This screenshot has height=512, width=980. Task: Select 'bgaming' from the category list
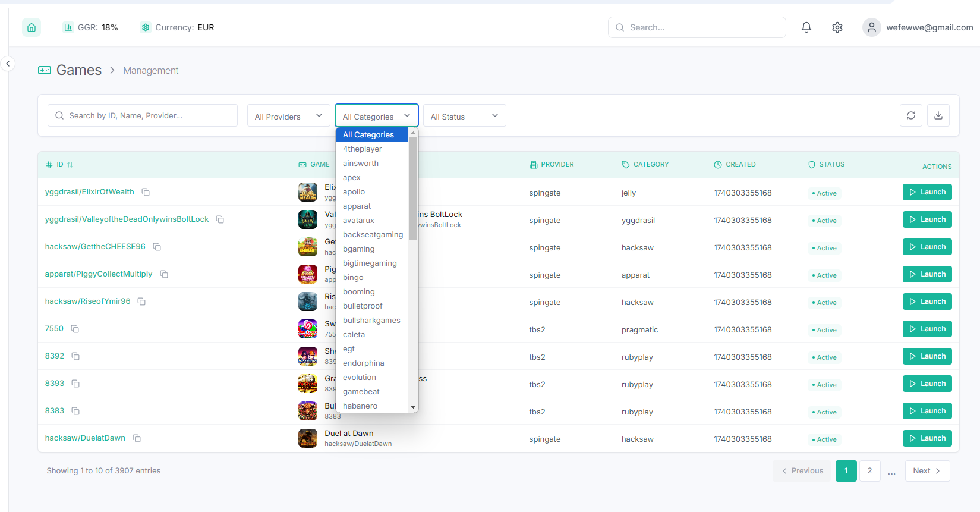point(358,249)
